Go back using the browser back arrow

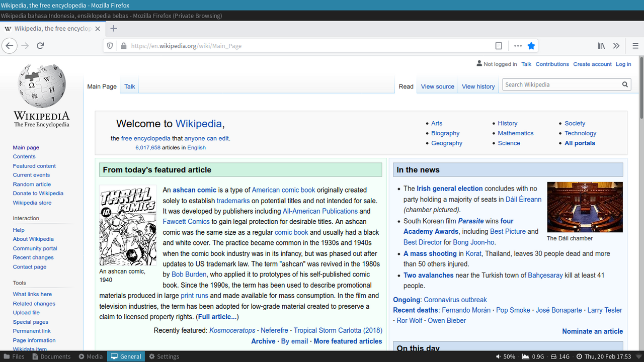9,46
